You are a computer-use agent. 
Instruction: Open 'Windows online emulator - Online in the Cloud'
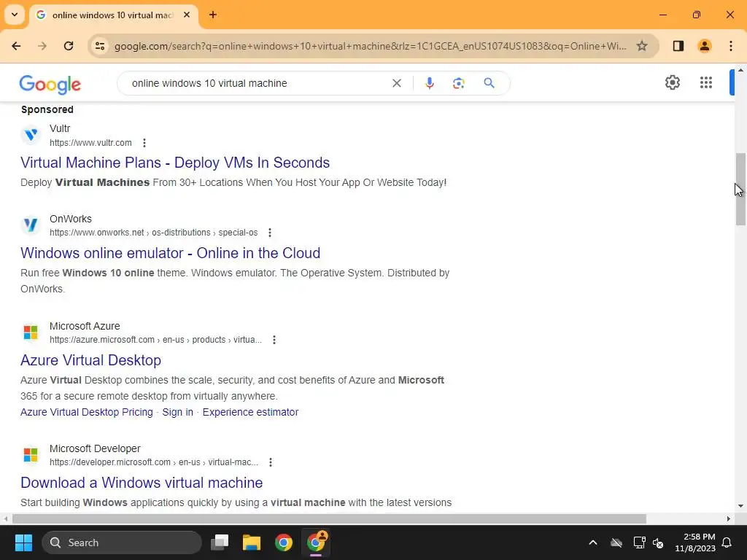pyautogui.click(x=170, y=253)
